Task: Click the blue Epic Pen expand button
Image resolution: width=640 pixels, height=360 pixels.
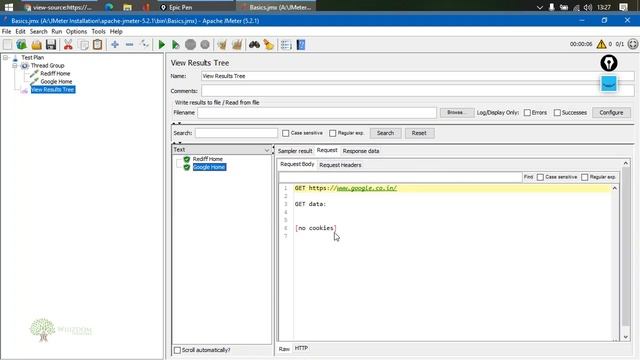Action: pyautogui.click(x=609, y=84)
